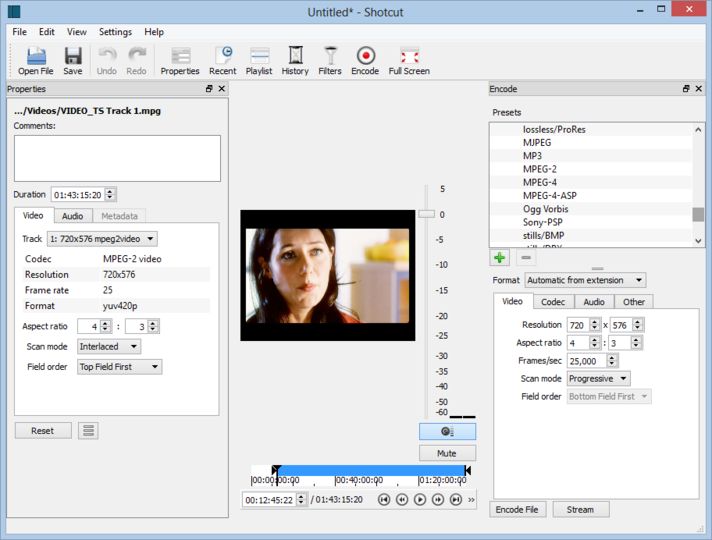The height and width of the screenshot is (540, 712).
Task: Click the Redo toolbar icon
Action: tap(136, 60)
